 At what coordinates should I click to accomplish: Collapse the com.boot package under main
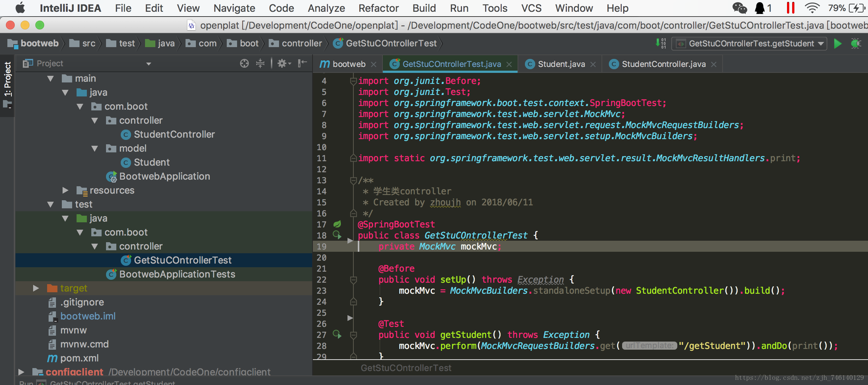pyautogui.click(x=80, y=106)
